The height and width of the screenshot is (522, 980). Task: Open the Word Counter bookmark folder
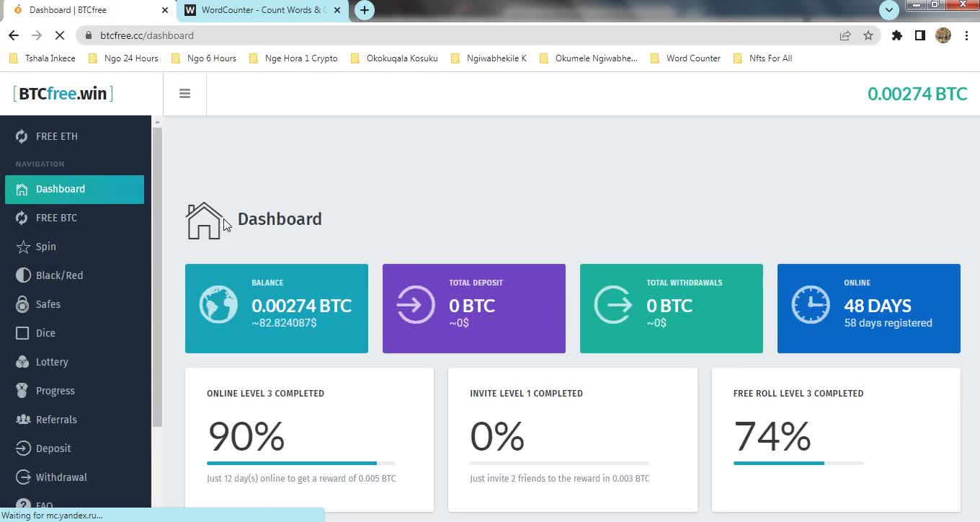(685, 58)
